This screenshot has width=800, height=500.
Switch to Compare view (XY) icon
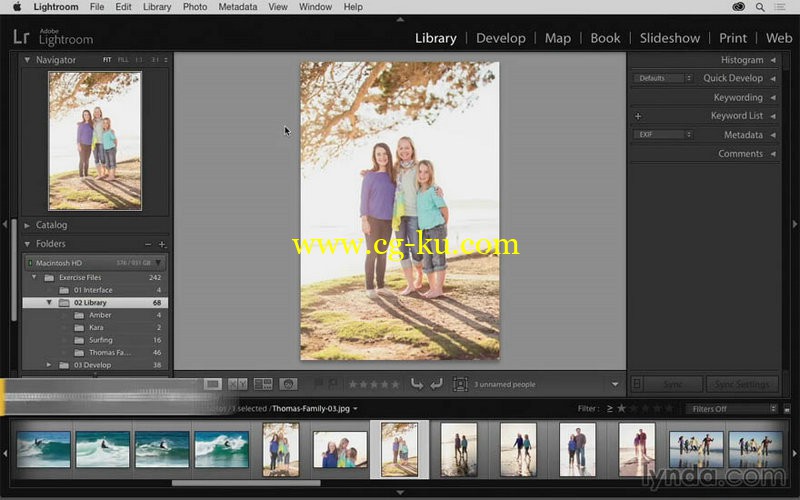(x=238, y=384)
